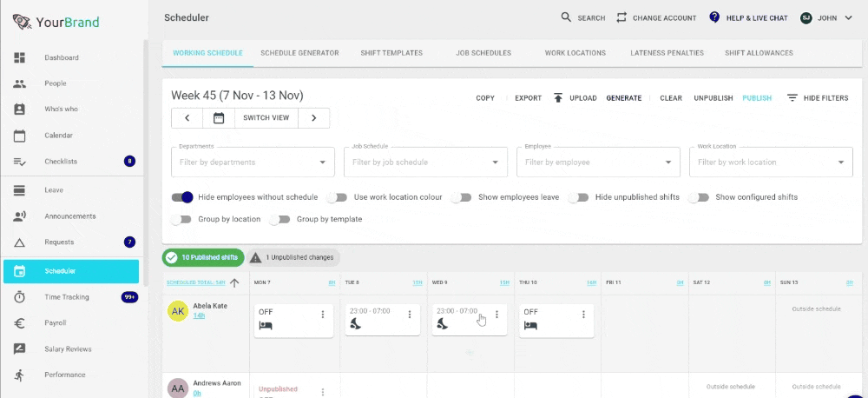Click 10 Published shifts badge
This screenshot has height=398, width=868.
pyautogui.click(x=203, y=257)
